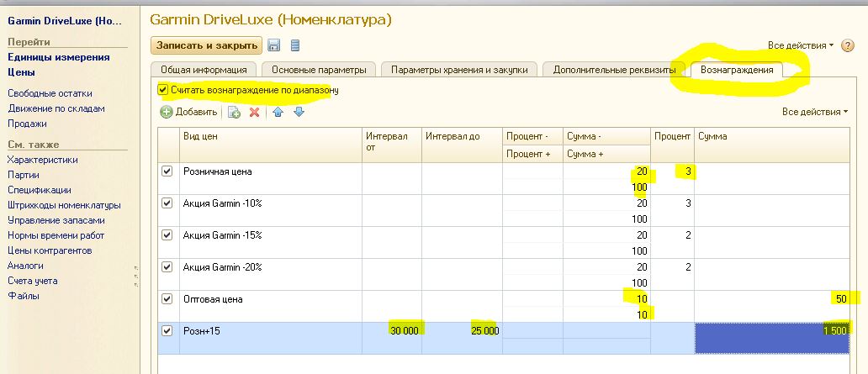The height and width of the screenshot is (374, 868).
Task: Uncheck the Розничная цена row checkbox
Action: (x=167, y=171)
